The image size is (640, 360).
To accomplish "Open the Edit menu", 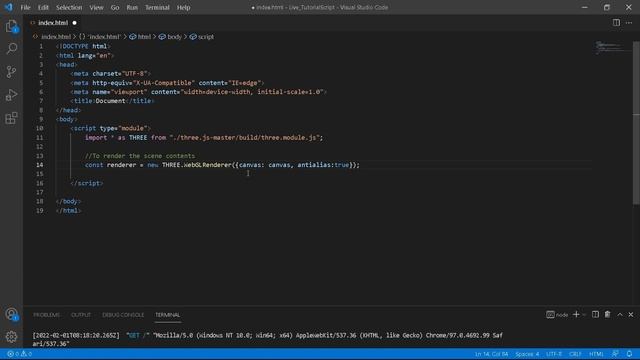I will click(x=43, y=7).
